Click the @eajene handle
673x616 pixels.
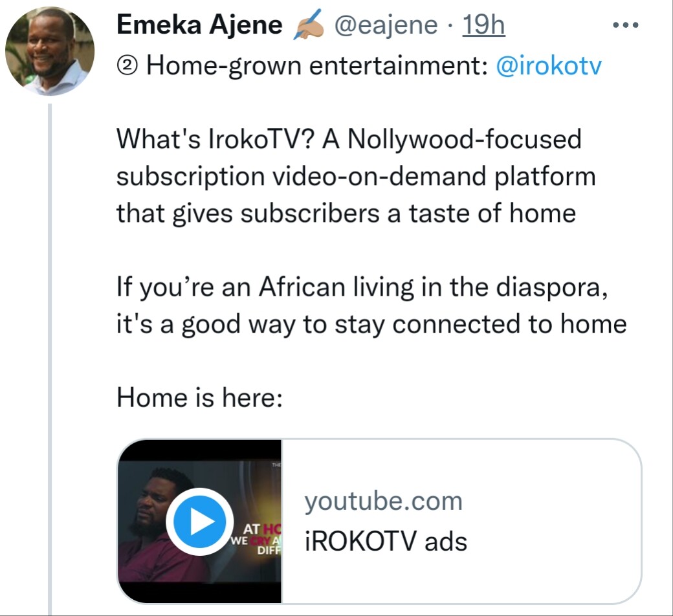tap(385, 26)
